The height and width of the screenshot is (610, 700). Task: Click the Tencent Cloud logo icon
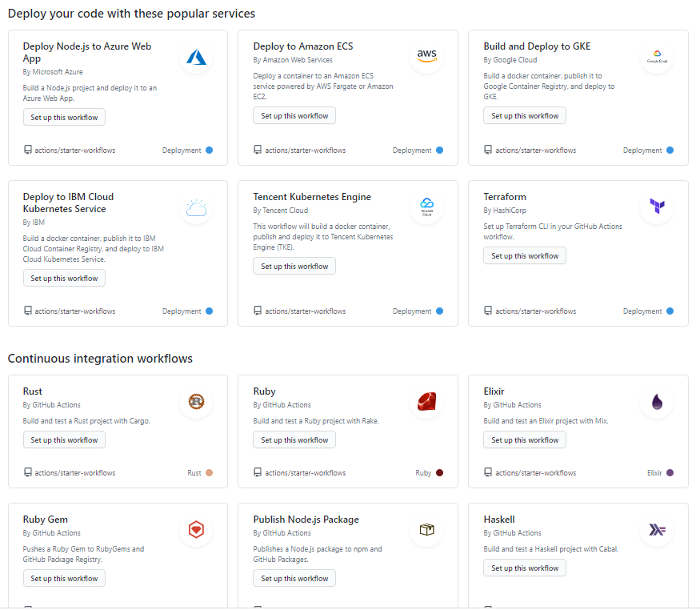pos(426,207)
